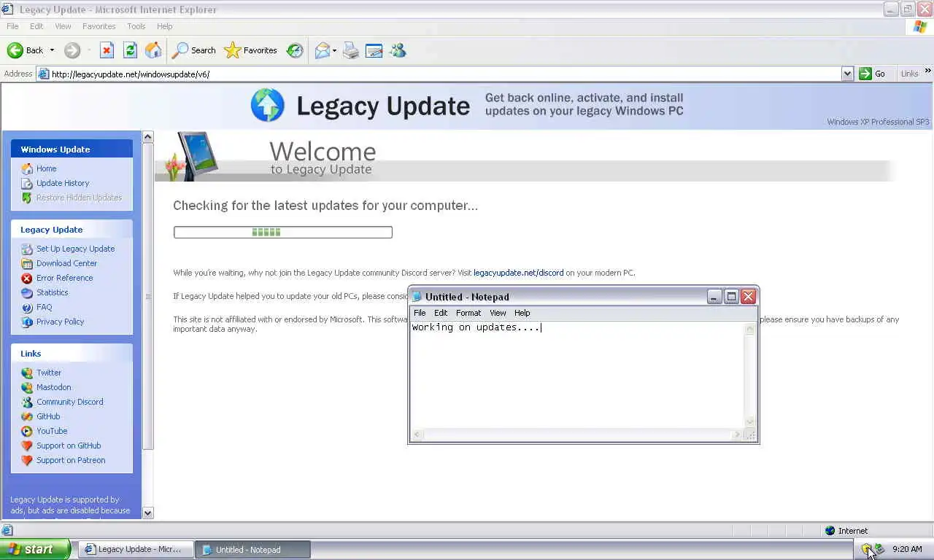The width and height of the screenshot is (934, 560).
Task: Click the IE Forward arrow icon
Action: (72, 50)
